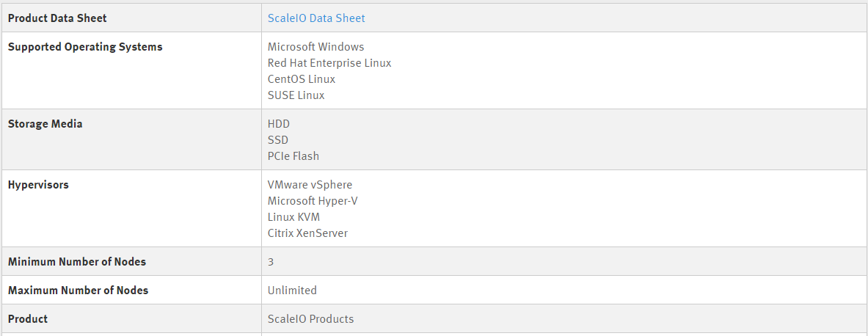Click the ScaleIO Products value
The image size is (868, 336).
click(310, 319)
